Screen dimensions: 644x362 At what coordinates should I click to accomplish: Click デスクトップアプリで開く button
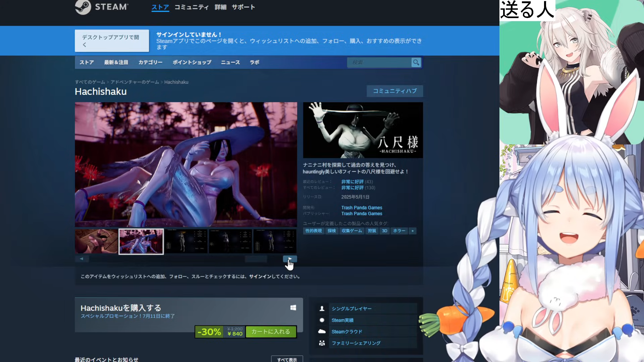112,41
